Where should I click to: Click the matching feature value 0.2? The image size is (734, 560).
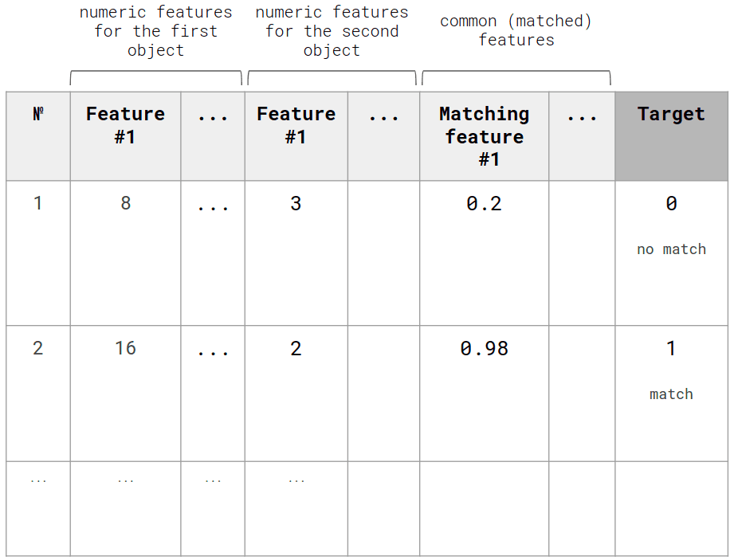(484, 204)
